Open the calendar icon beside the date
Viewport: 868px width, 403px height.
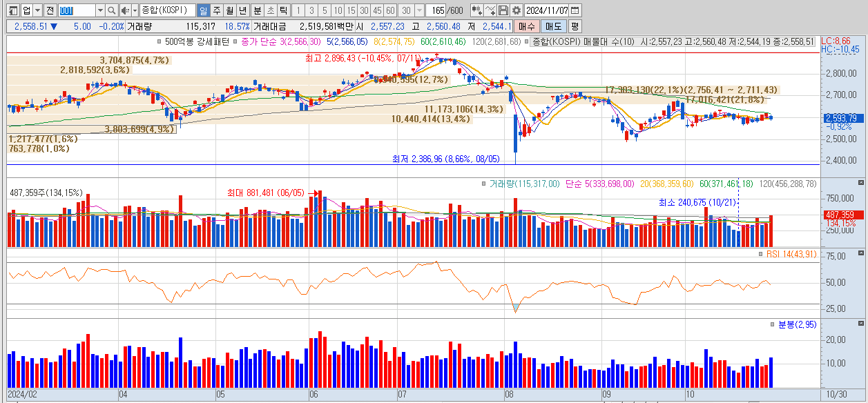pos(575,10)
